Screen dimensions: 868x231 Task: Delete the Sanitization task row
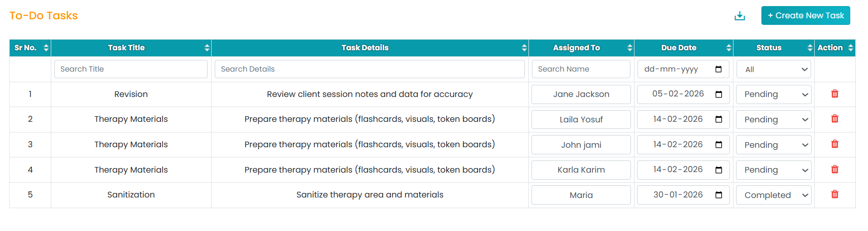tap(834, 194)
